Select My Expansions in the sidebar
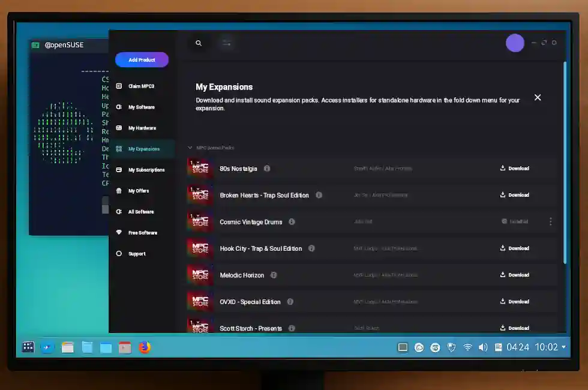The height and width of the screenshot is (390, 588). click(x=144, y=149)
